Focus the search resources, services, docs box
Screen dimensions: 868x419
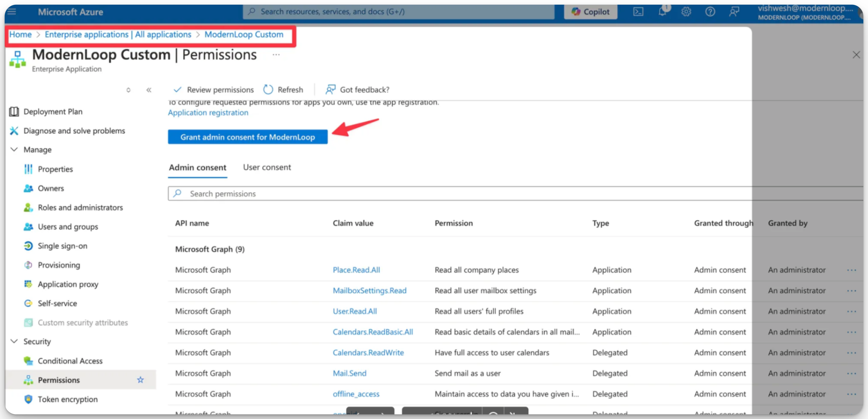398,12
